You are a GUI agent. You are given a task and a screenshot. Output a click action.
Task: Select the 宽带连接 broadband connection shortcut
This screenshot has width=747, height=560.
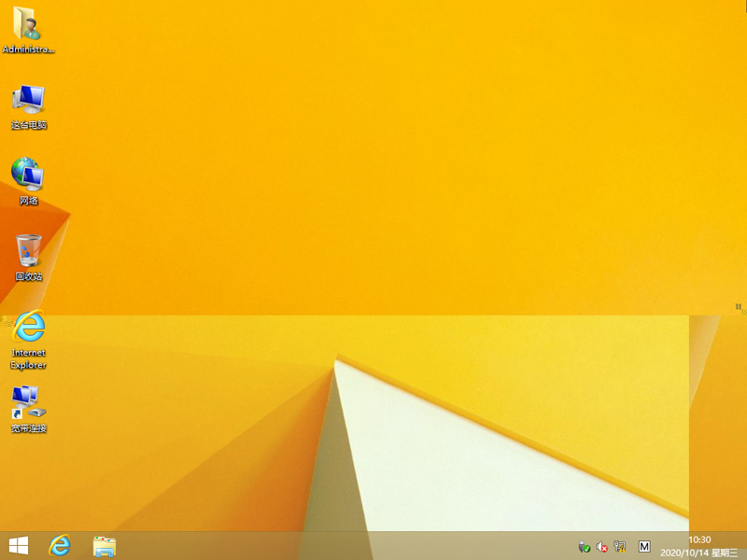coord(29,410)
